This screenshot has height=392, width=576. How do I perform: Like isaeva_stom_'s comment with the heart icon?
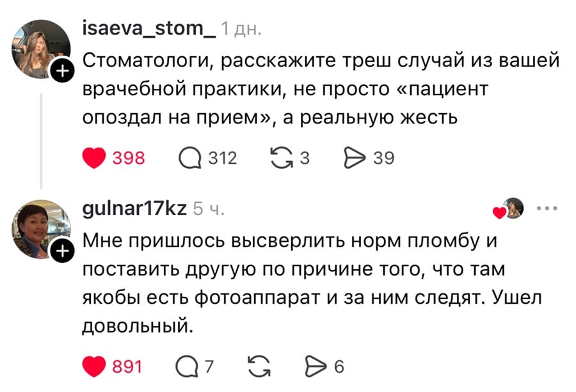coord(95,158)
